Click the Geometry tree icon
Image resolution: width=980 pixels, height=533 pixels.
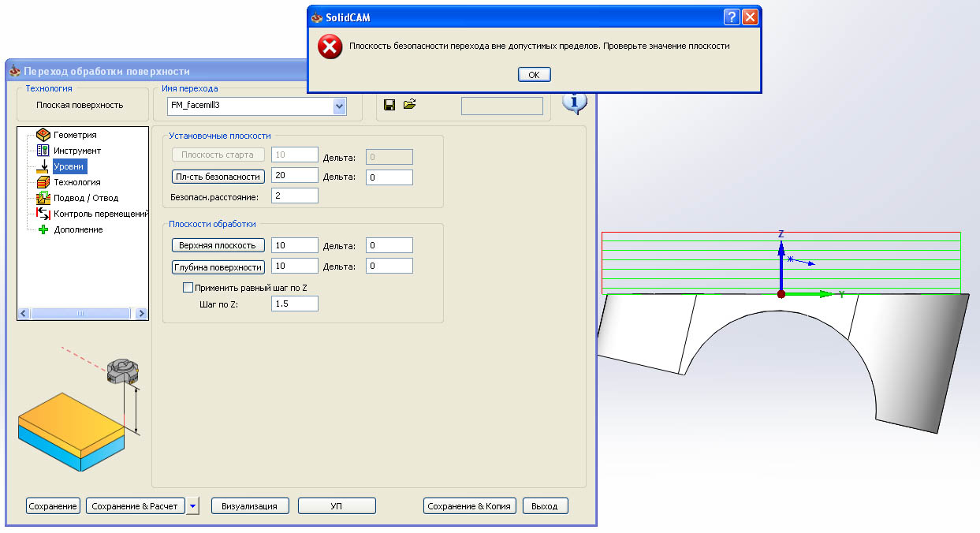tap(43, 135)
